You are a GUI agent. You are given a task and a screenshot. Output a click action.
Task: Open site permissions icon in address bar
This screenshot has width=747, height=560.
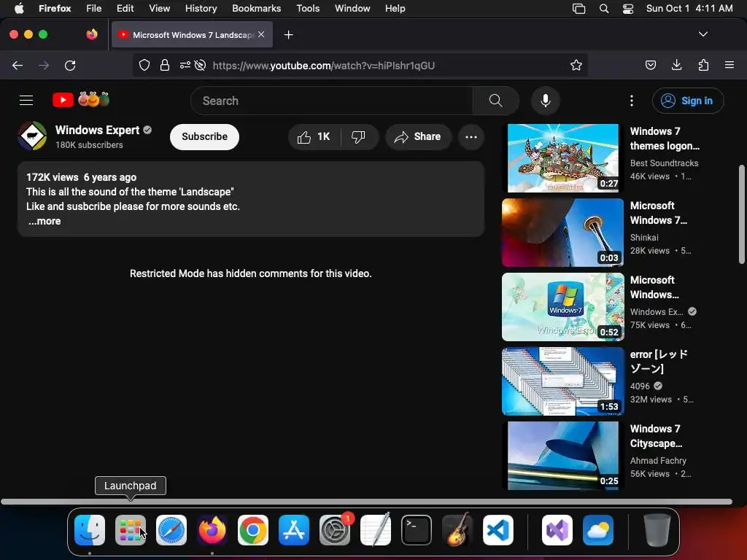coord(185,65)
